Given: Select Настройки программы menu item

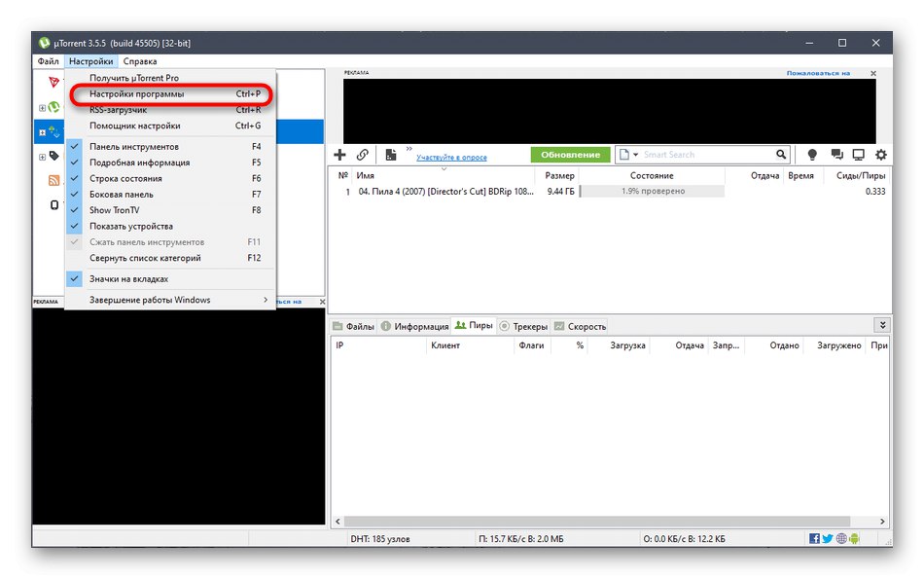Looking at the screenshot, I should point(169,93).
